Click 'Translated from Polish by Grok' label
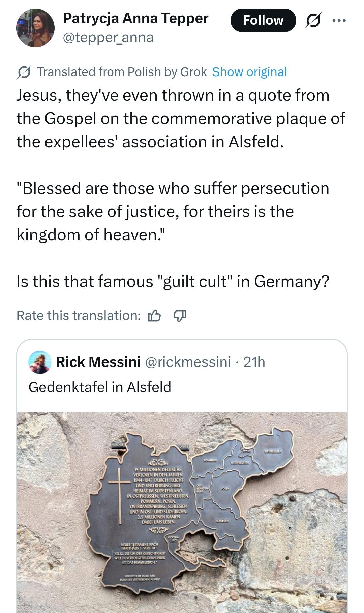 pos(122,72)
